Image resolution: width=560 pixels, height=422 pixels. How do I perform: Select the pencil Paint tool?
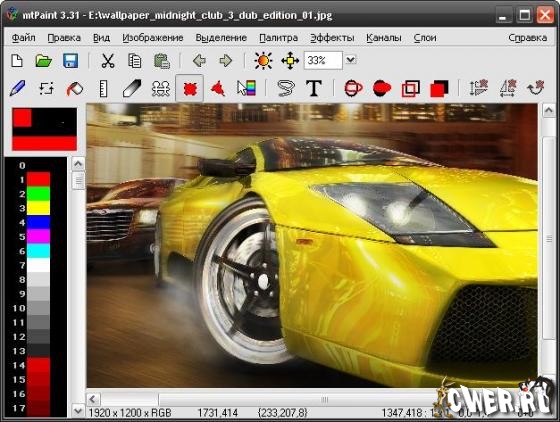(x=18, y=88)
